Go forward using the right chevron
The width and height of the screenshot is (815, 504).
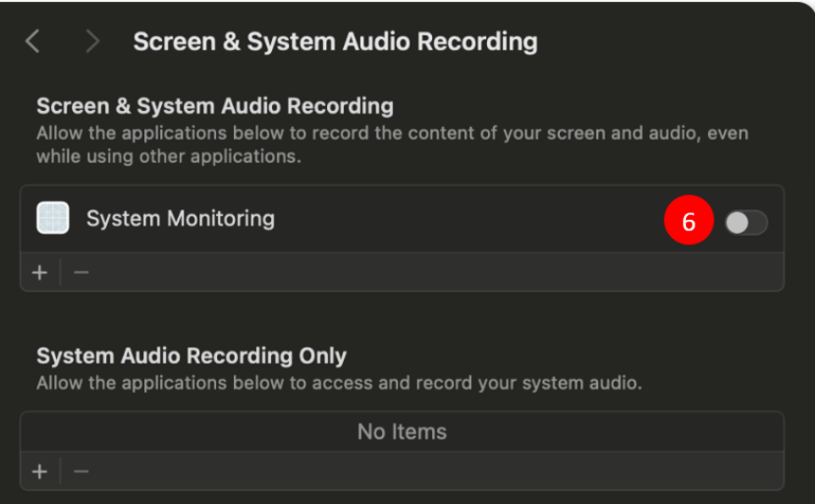[92, 41]
